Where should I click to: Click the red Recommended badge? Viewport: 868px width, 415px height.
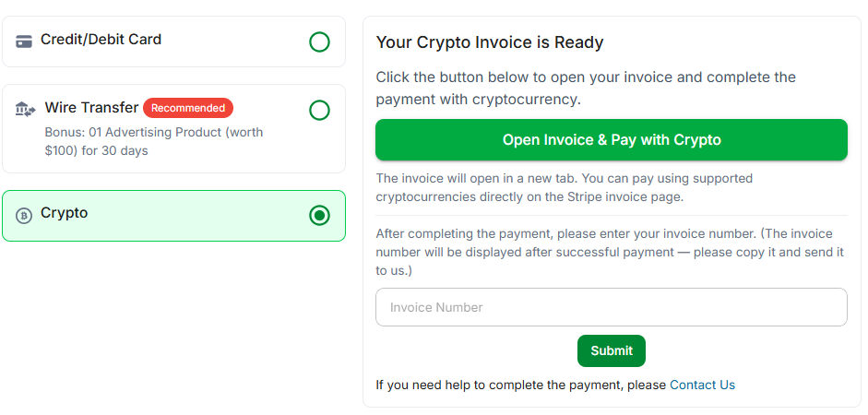click(188, 108)
